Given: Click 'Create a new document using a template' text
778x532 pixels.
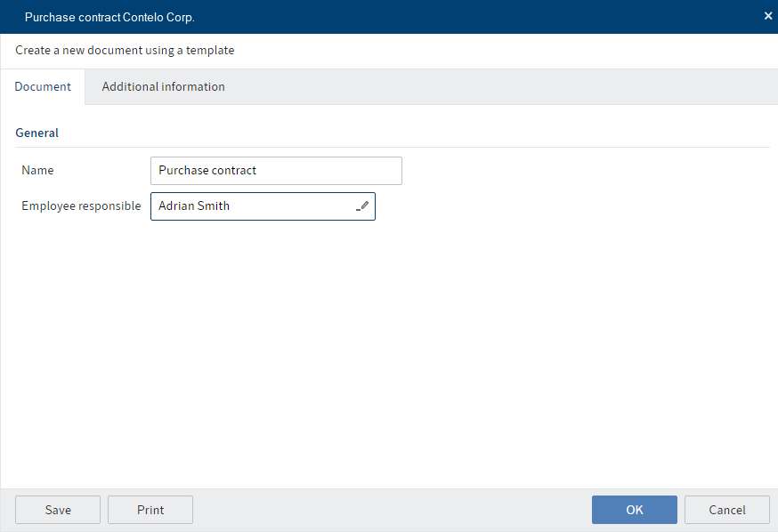Looking at the screenshot, I should (125, 51).
